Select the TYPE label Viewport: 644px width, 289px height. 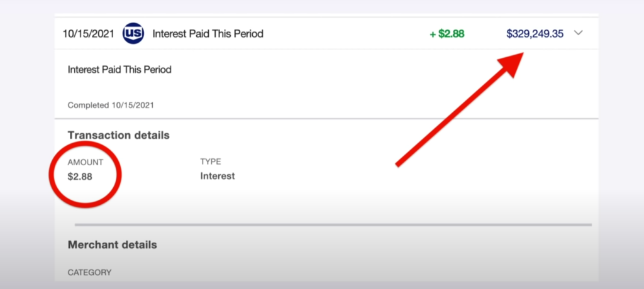pos(211,161)
